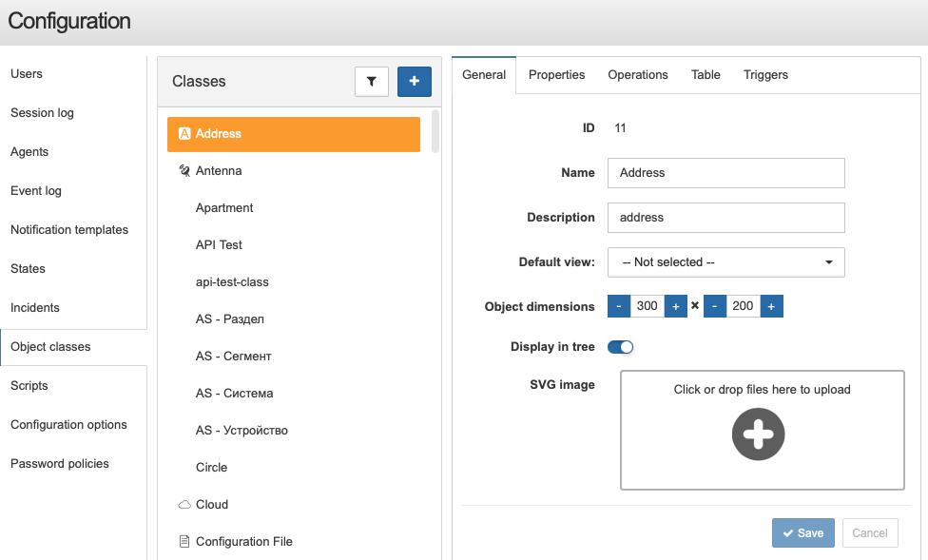Increase object width with plus stepper
Screen dimensions: 928x560
click(x=675, y=306)
